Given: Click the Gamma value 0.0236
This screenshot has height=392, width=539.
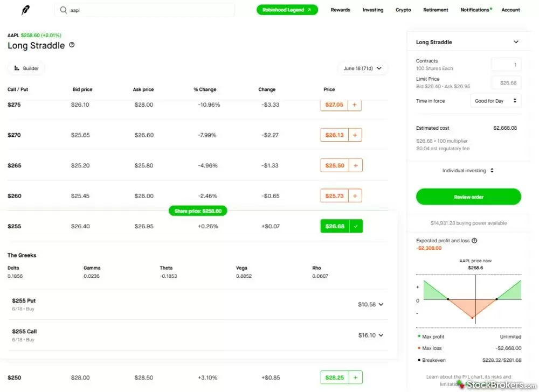Looking at the screenshot, I should tap(92, 276).
